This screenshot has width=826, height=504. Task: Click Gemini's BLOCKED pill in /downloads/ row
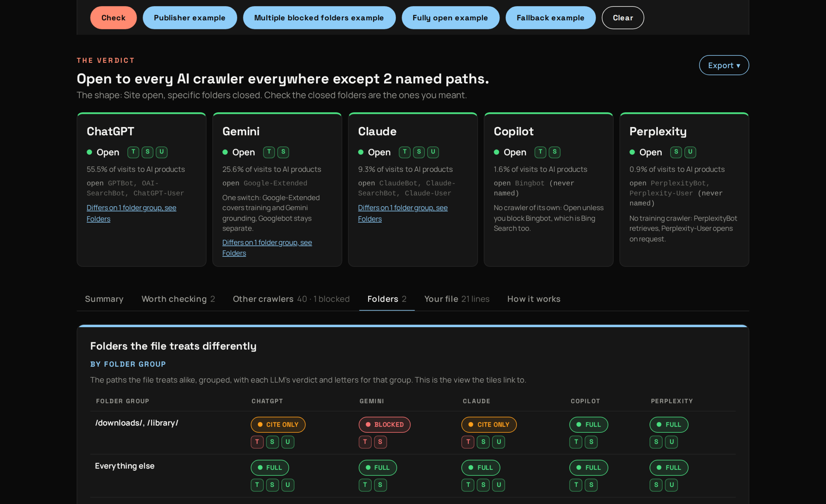pyautogui.click(x=385, y=425)
